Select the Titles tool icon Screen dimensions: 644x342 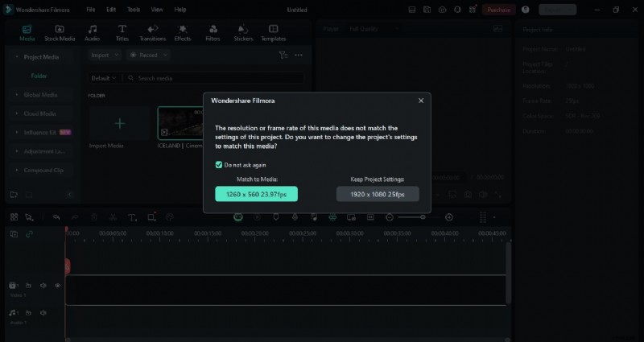coord(122,32)
